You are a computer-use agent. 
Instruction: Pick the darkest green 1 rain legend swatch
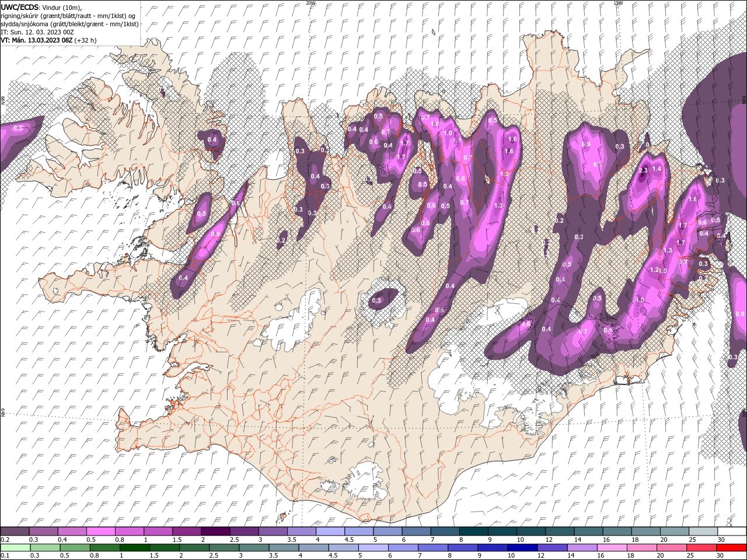pos(134,547)
